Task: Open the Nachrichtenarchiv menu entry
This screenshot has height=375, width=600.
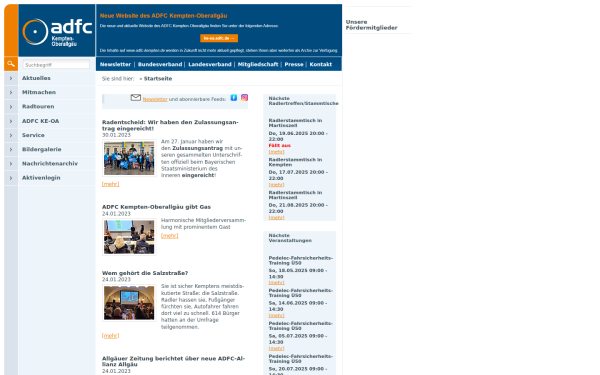Action: click(50, 163)
